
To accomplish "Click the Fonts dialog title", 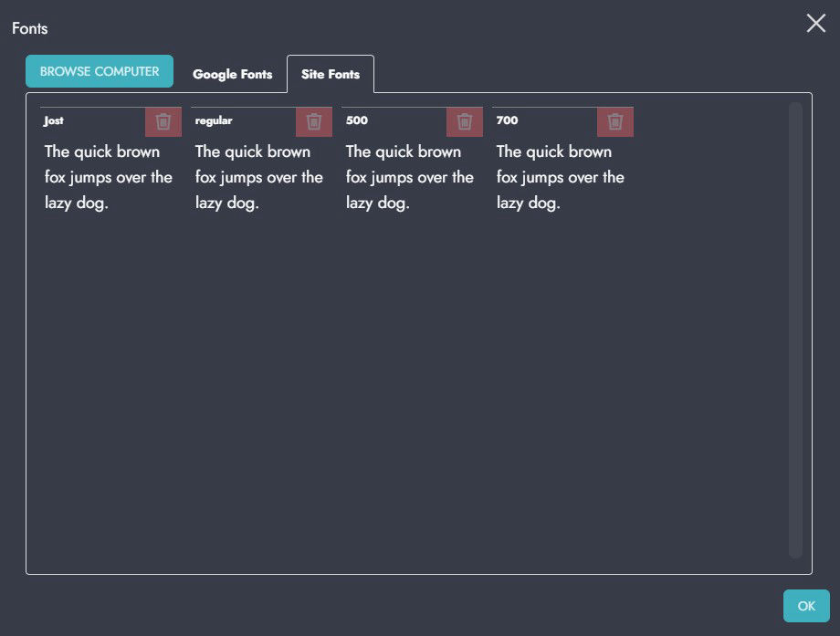I will (30, 28).
